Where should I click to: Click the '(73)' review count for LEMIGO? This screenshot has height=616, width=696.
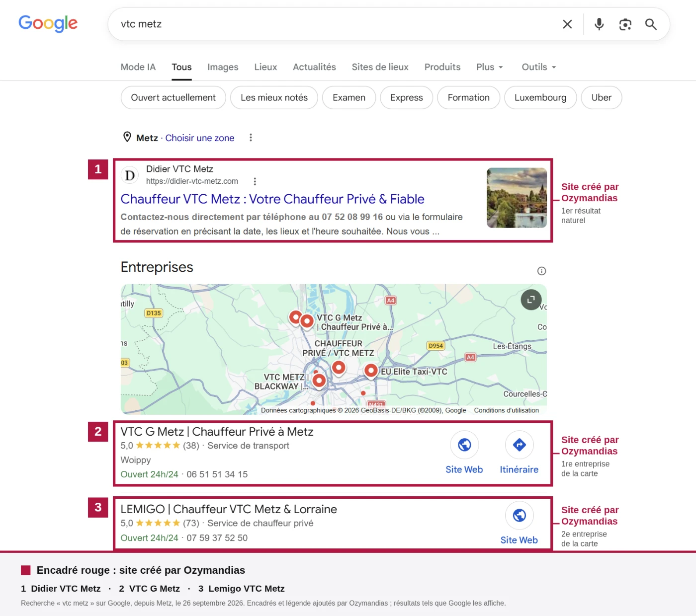[191, 523]
